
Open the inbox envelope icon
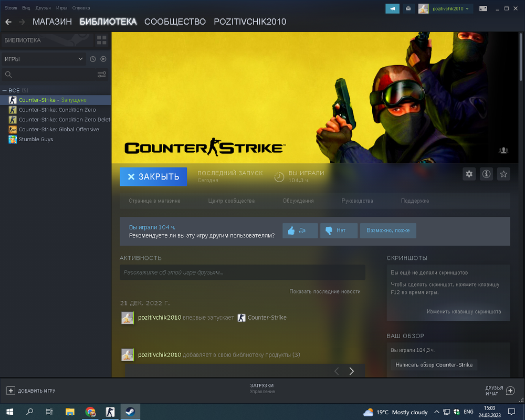(408, 8)
